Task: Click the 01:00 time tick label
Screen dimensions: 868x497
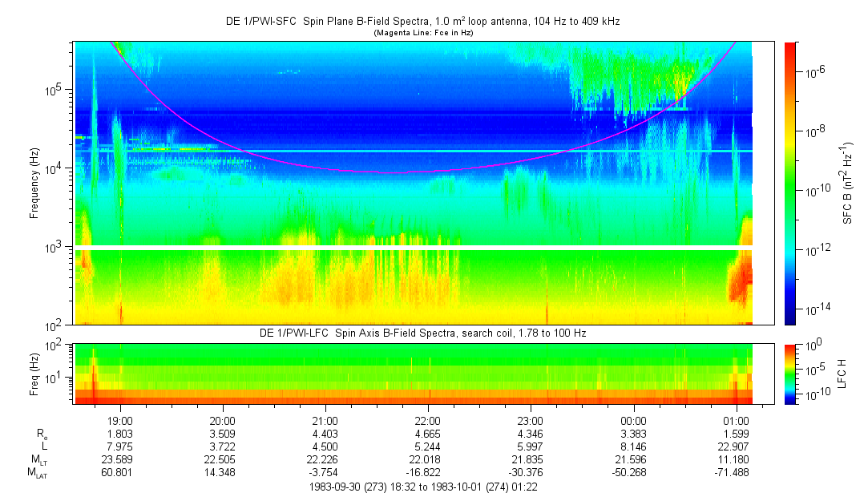Action: (x=736, y=420)
